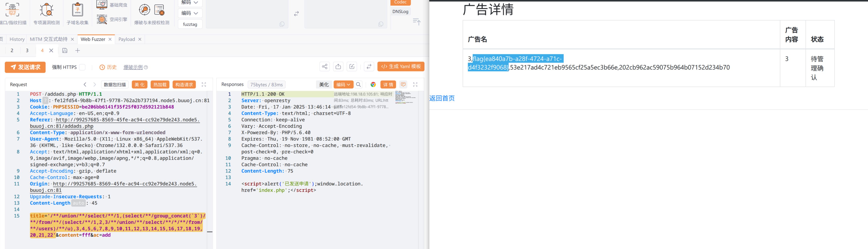The width and height of the screenshot is (868, 249).
Task: Open the 详情 details button
Action: pos(388,84)
